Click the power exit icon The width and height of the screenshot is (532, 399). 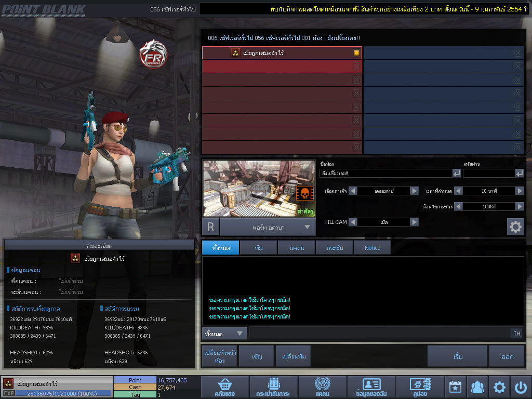coord(521,387)
